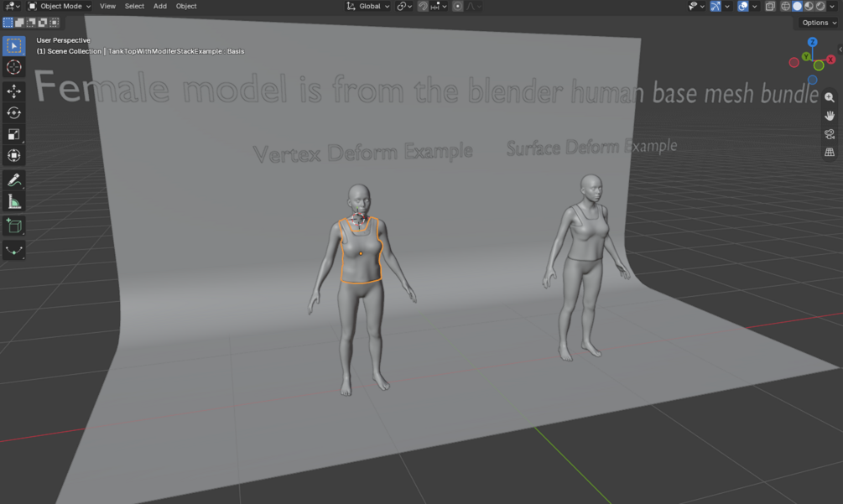Select the Annotate pencil tool

[14, 179]
